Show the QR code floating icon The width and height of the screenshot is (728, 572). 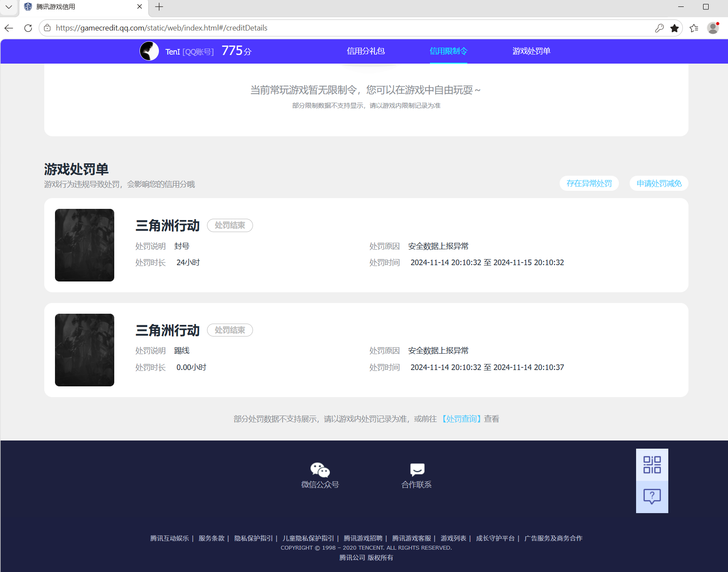tap(652, 465)
